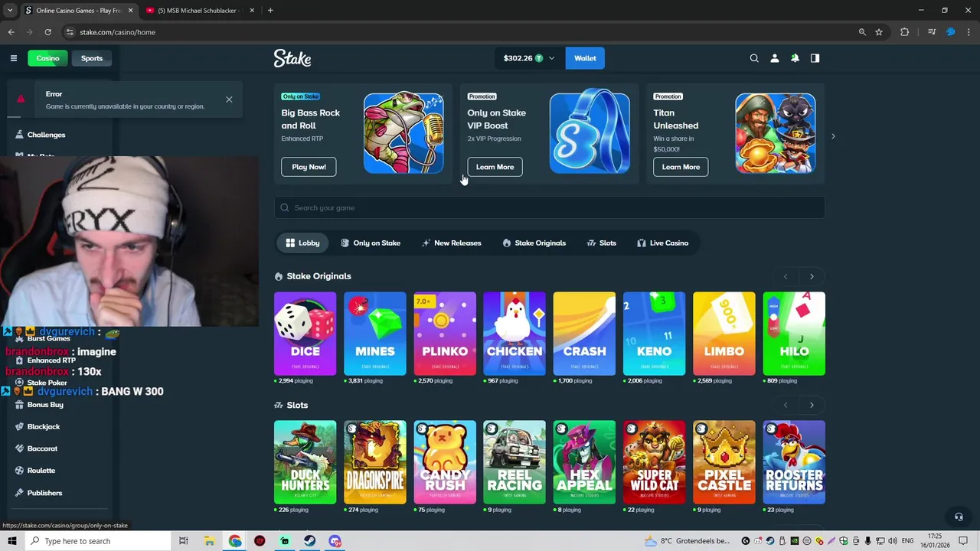This screenshot has height=551, width=980.
Task: Show next Slots with right arrow
Action: point(812,405)
